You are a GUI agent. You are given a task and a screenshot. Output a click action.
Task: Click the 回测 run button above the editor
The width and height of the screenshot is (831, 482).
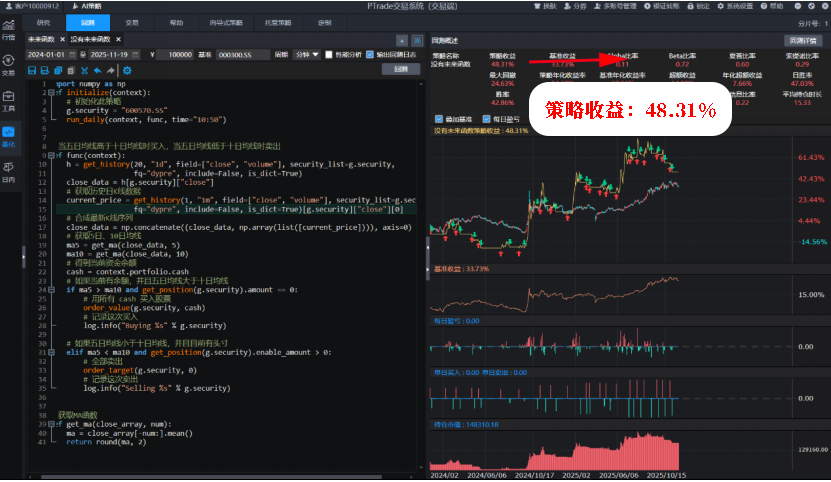pyautogui.click(x=401, y=70)
